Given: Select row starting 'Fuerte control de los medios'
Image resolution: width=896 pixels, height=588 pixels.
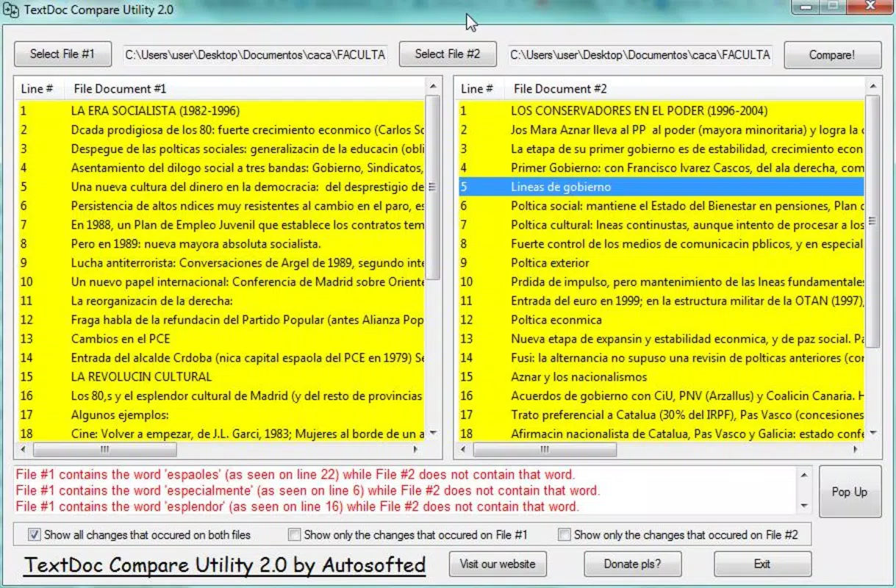Looking at the screenshot, I should click(661, 243).
